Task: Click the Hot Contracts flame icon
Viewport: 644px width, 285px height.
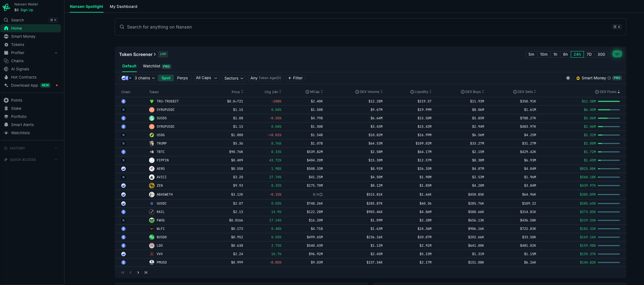Action: coord(6,77)
